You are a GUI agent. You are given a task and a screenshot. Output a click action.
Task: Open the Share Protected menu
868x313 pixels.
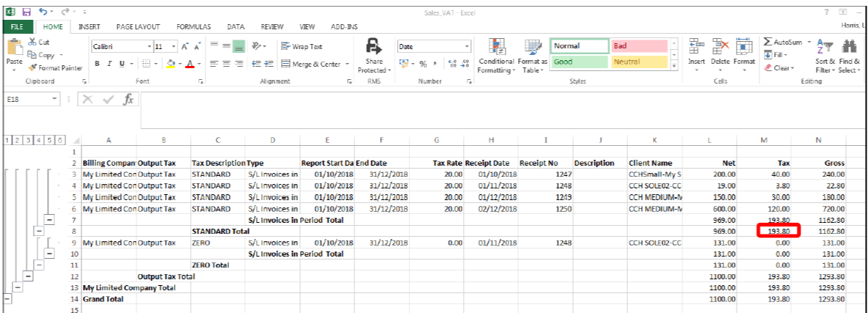point(374,56)
